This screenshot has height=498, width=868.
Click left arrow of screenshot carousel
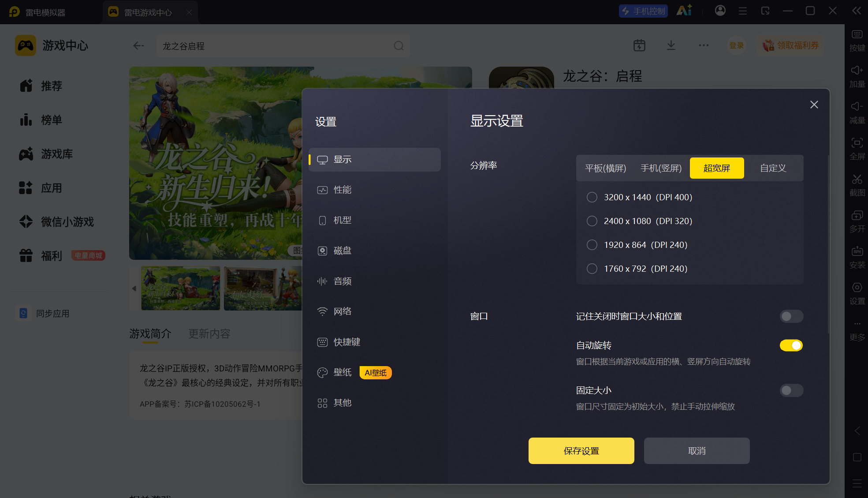[x=134, y=288]
